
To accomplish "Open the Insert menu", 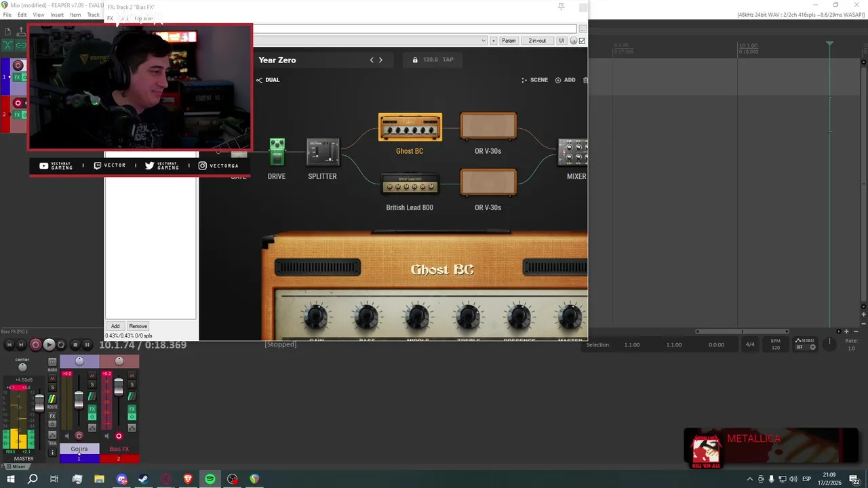I will pos(57,15).
